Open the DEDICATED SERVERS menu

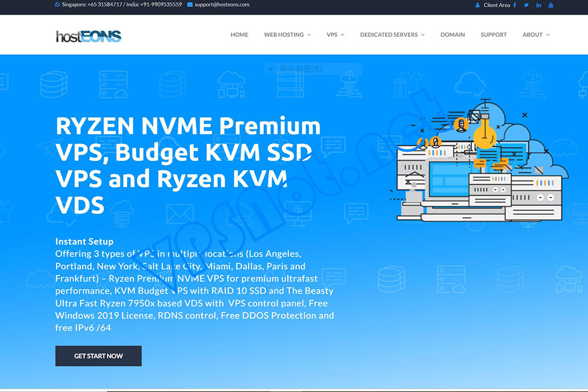pyautogui.click(x=389, y=35)
